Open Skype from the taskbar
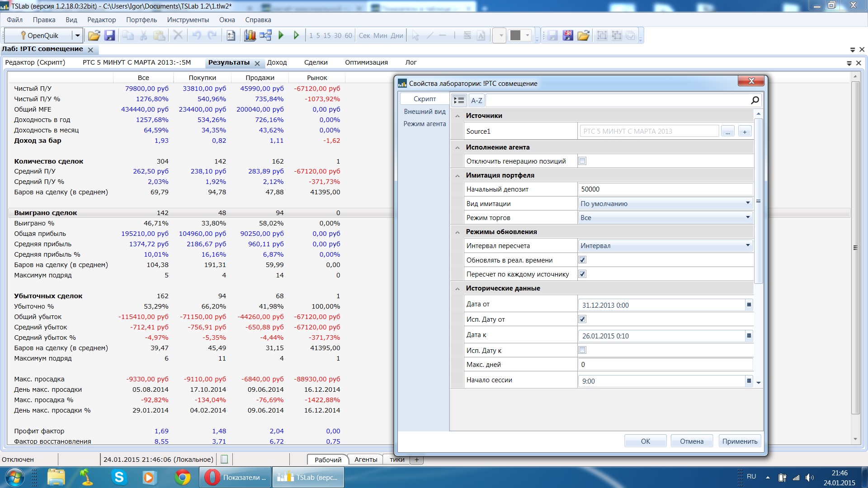Image resolution: width=868 pixels, height=488 pixels. [119, 477]
